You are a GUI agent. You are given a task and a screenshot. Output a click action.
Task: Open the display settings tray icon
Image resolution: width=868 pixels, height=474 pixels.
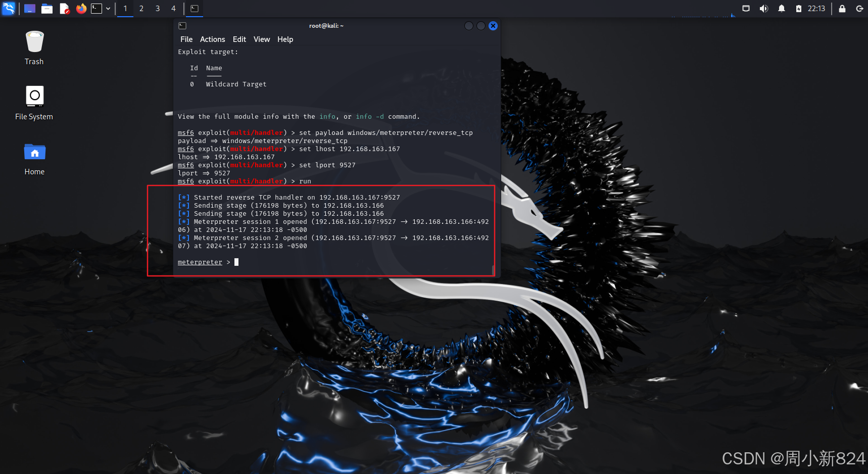pyautogui.click(x=746, y=9)
